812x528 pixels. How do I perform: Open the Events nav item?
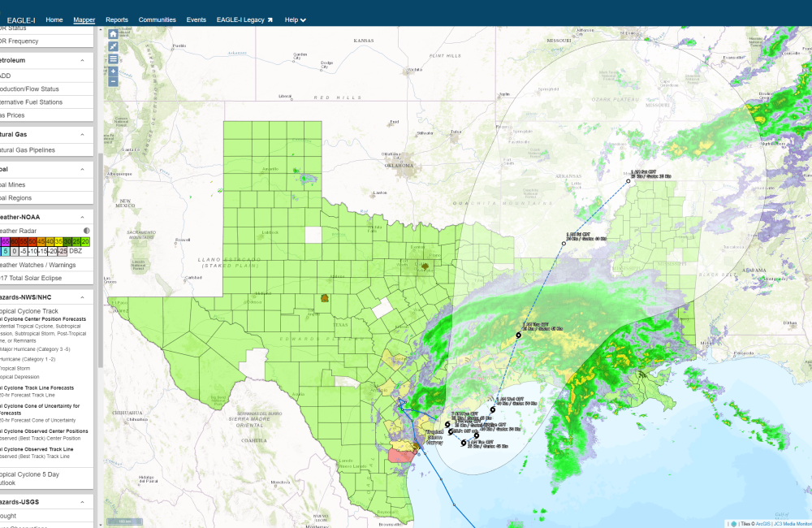197,19
